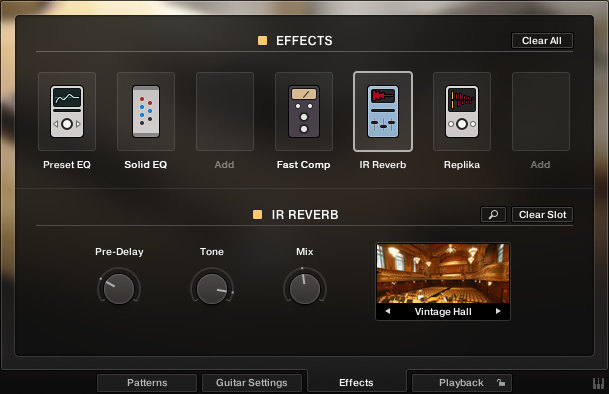Click the empty Add slot after Replika
This screenshot has height=394, width=609.
click(x=541, y=112)
